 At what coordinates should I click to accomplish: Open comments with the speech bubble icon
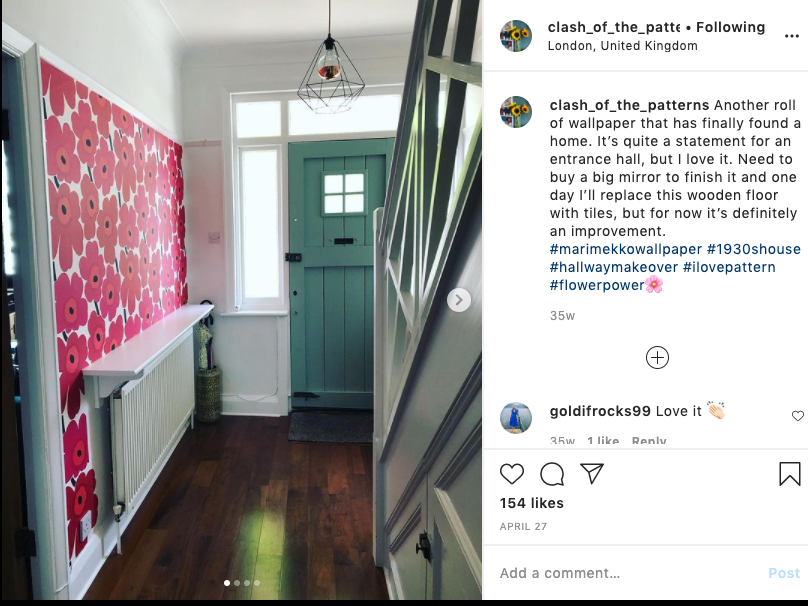coord(552,474)
